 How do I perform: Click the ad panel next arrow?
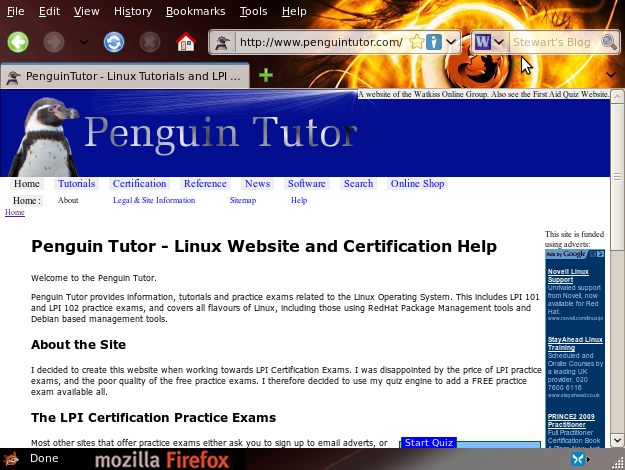(600, 254)
